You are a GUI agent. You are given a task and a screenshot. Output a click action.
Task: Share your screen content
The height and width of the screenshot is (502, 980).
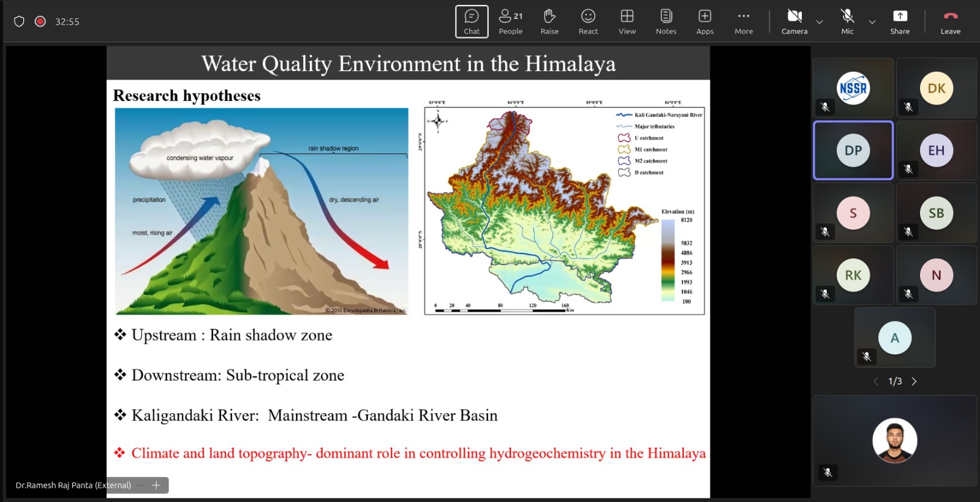point(900,21)
